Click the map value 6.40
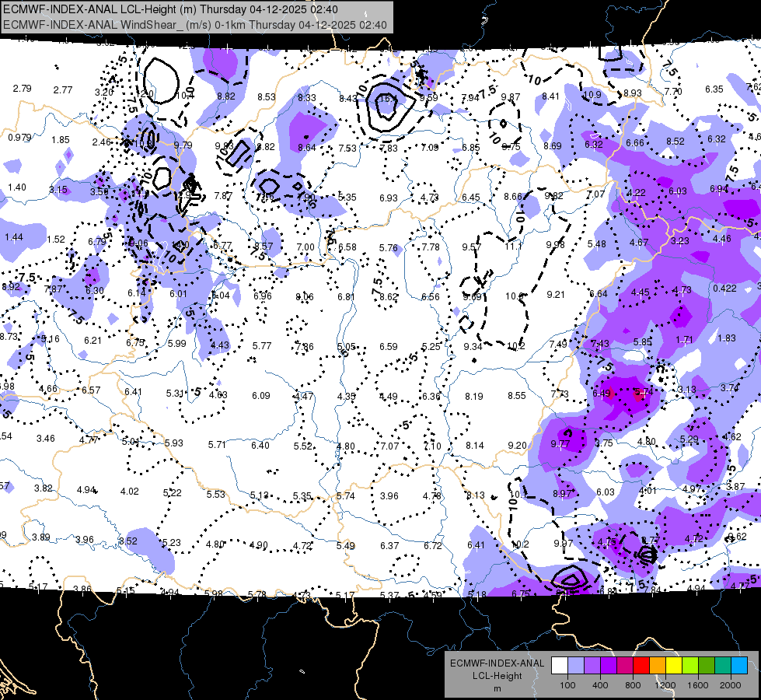 tap(260, 446)
